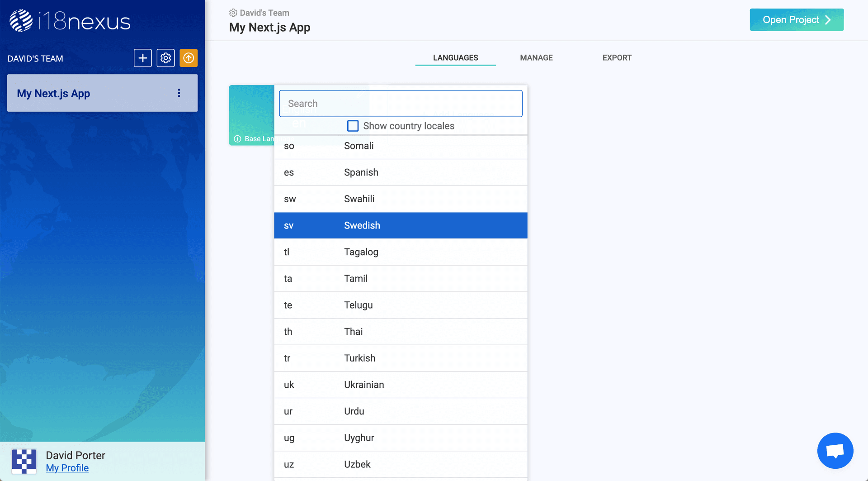The height and width of the screenshot is (481, 868).
Task: Select Swedish from the language list
Action: point(400,225)
